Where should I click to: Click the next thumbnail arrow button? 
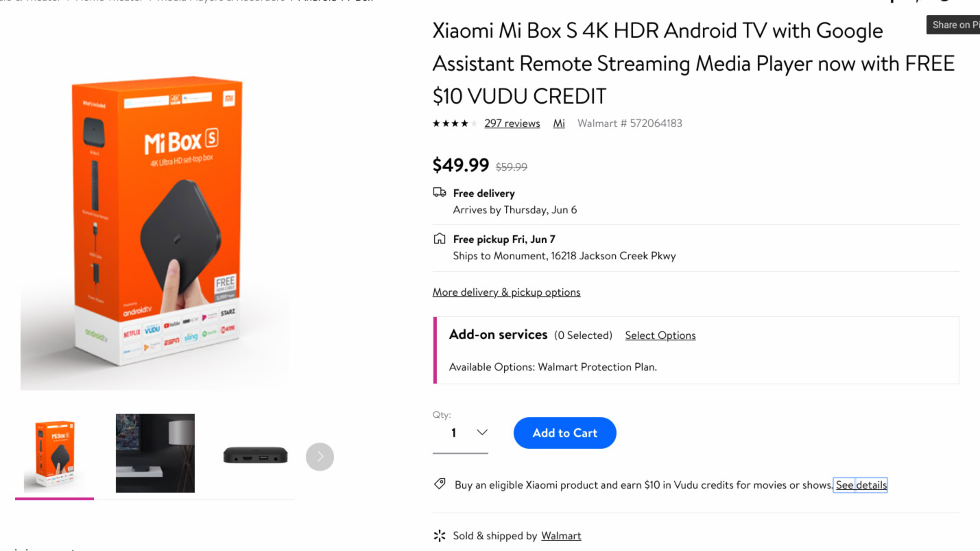click(320, 456)
